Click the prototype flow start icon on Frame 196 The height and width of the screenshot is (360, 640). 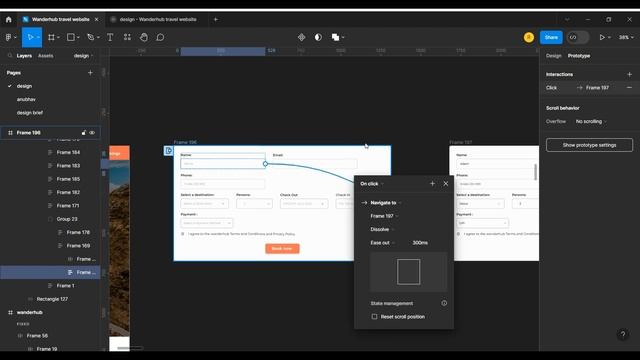point(168,151)
